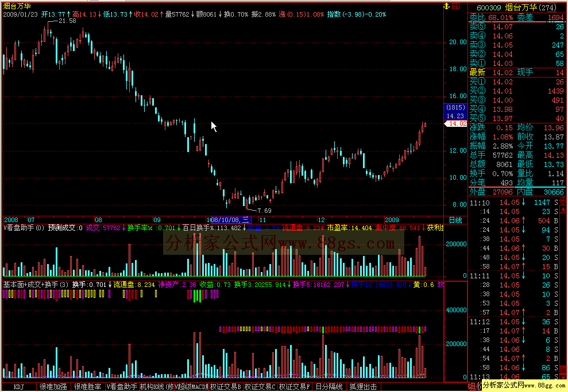Click the yellow anchor icon above the price axis

pos(447,6)
